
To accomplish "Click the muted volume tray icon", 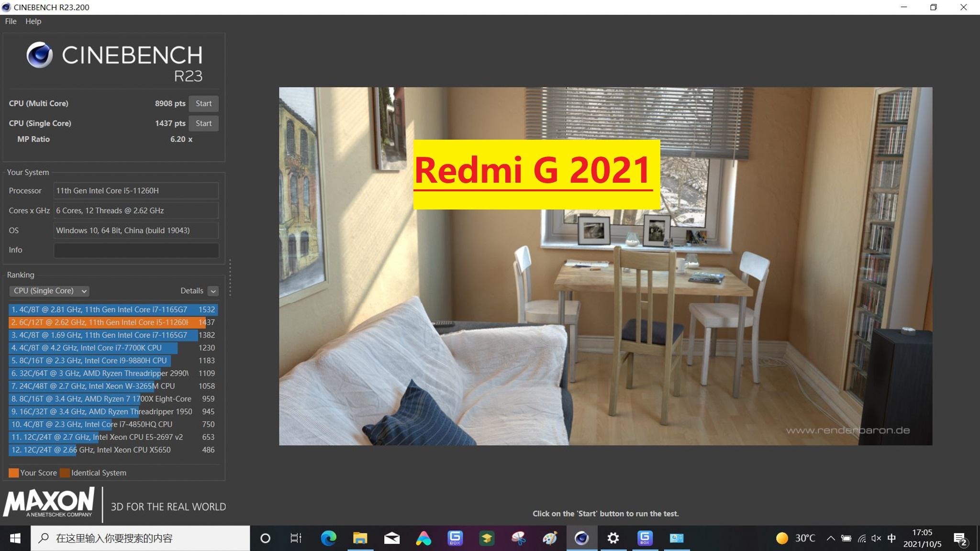I will click(876, 538).
